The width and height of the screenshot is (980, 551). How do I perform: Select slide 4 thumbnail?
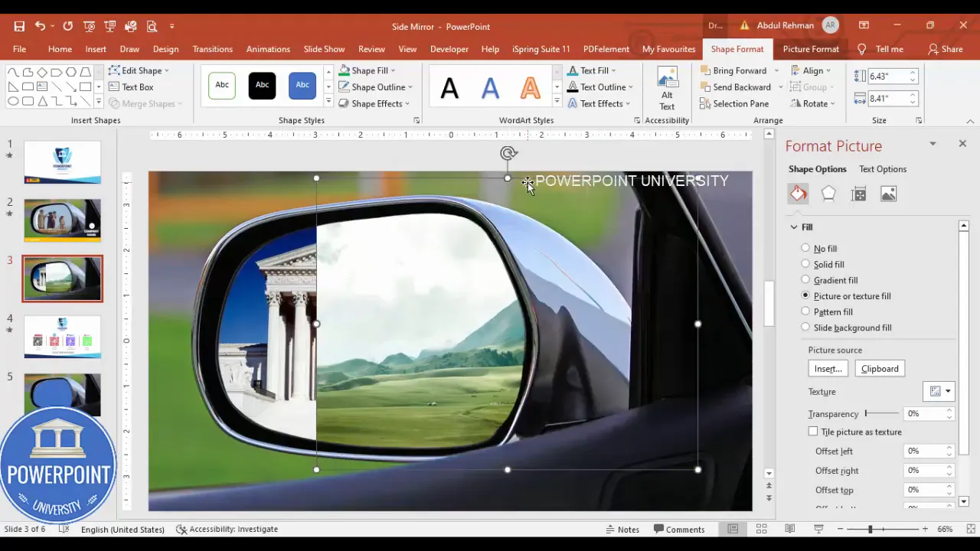62,336
